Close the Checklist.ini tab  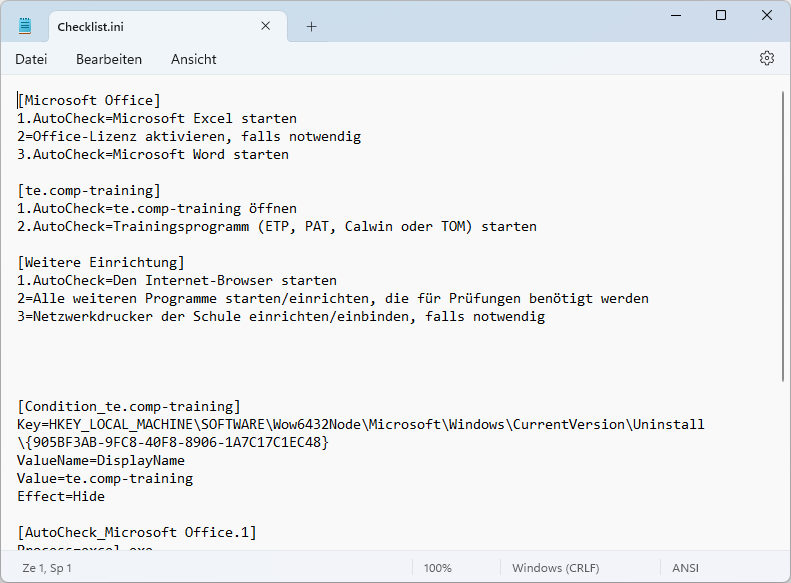click(x=265, y=26)
